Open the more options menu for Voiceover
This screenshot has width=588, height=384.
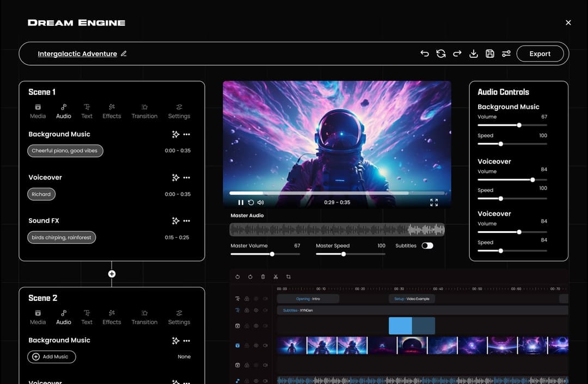[x=187, y=177]
